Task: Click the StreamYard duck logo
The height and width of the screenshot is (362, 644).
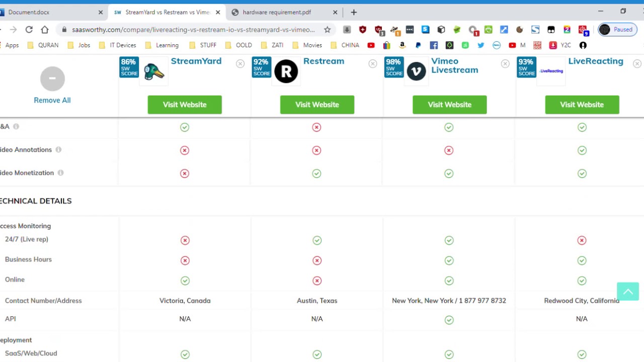Action: pyautogui.click(x=154, y=71)
